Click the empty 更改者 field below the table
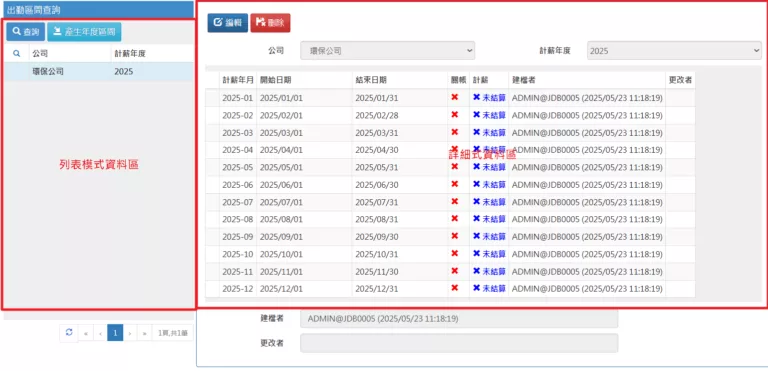 click(x=459, y=343)
